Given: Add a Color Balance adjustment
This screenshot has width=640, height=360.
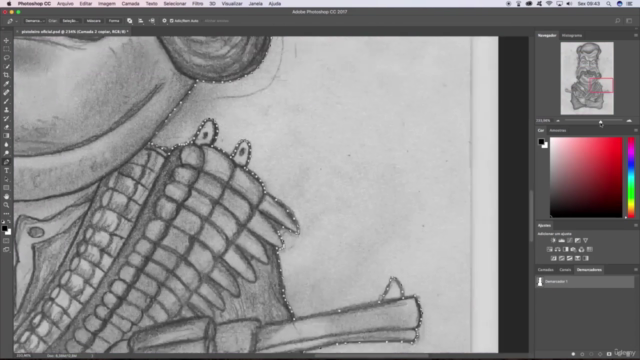Looking at the screenshot, I should [558, 249].
